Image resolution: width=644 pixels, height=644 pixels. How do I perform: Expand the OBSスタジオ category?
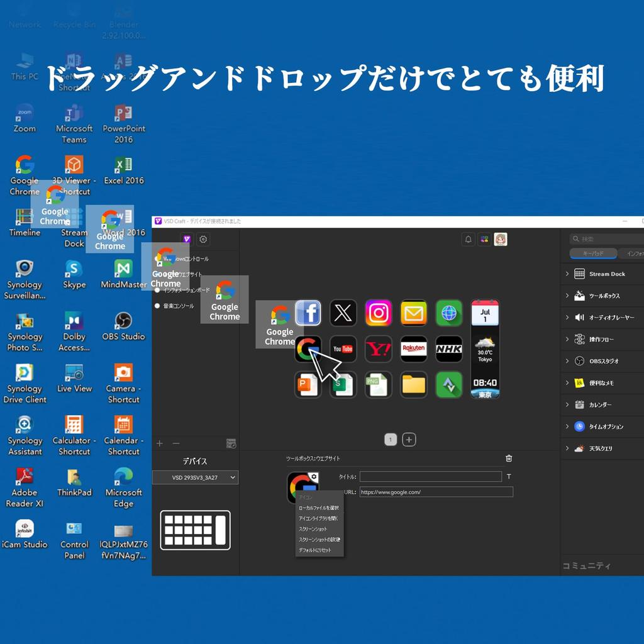click(x=567, y=361)
